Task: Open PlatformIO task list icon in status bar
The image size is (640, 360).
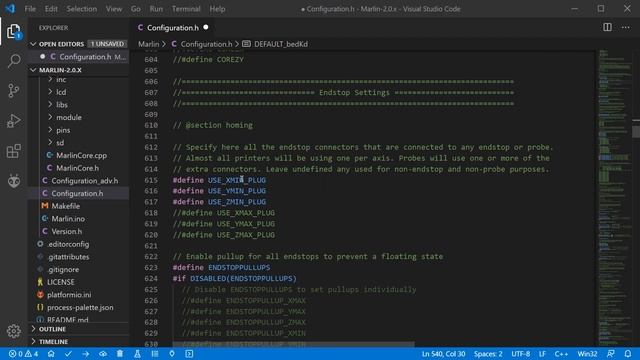Action: coord(155,354)
